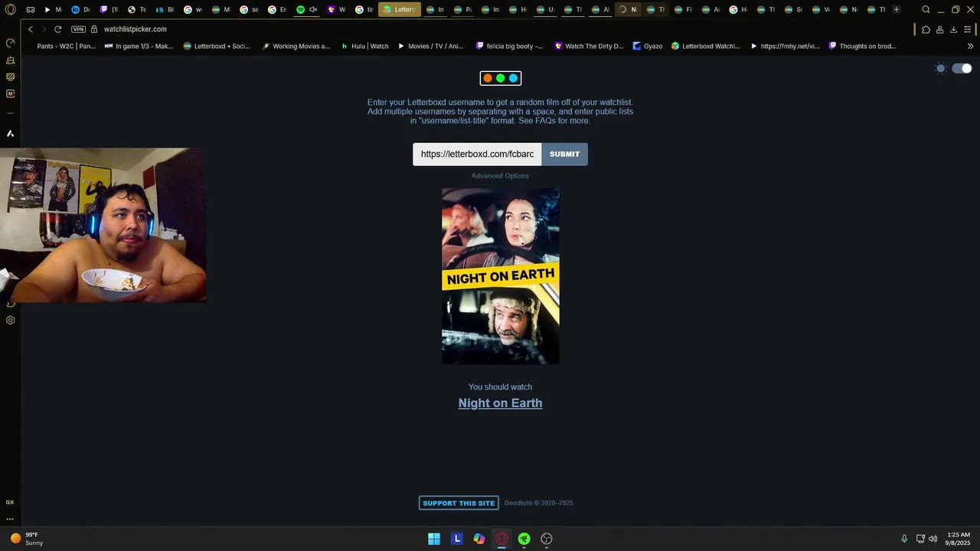Open the 'Goodbyte © 2020–2025' footer link
This screenshot has height=551, width=980.
click(x=538, y=503)
